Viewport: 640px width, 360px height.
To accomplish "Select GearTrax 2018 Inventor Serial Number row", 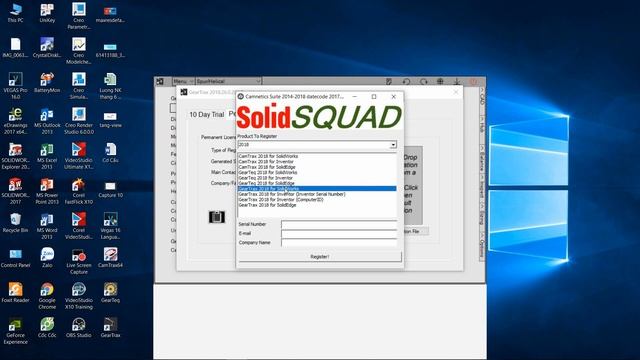I will (317, 194).
